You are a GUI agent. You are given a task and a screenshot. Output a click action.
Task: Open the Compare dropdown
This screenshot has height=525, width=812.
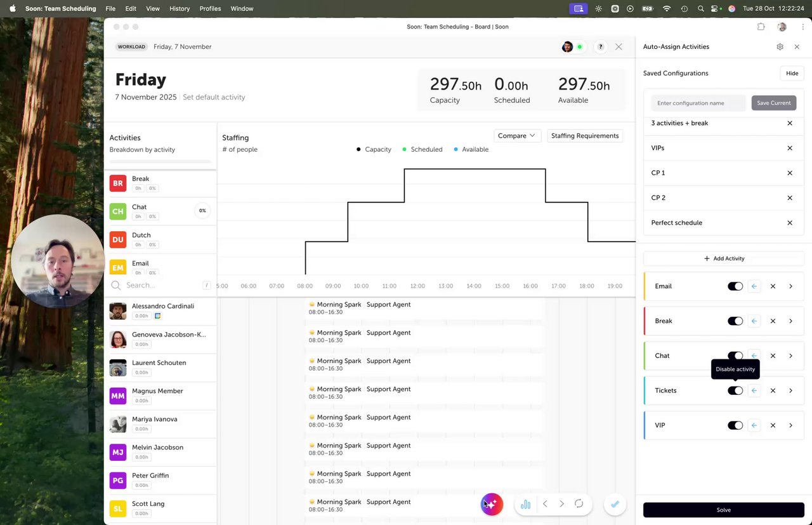tap(516, 136)
